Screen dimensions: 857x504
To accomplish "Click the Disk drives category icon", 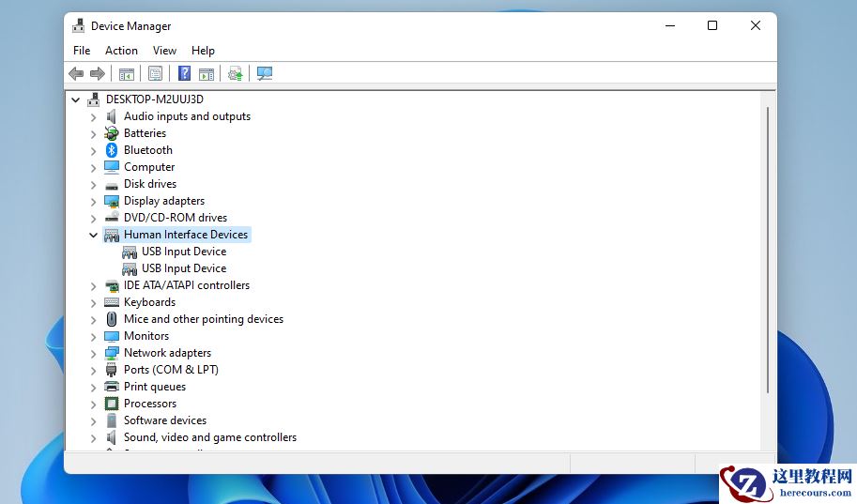I will [x=112, y=185].
